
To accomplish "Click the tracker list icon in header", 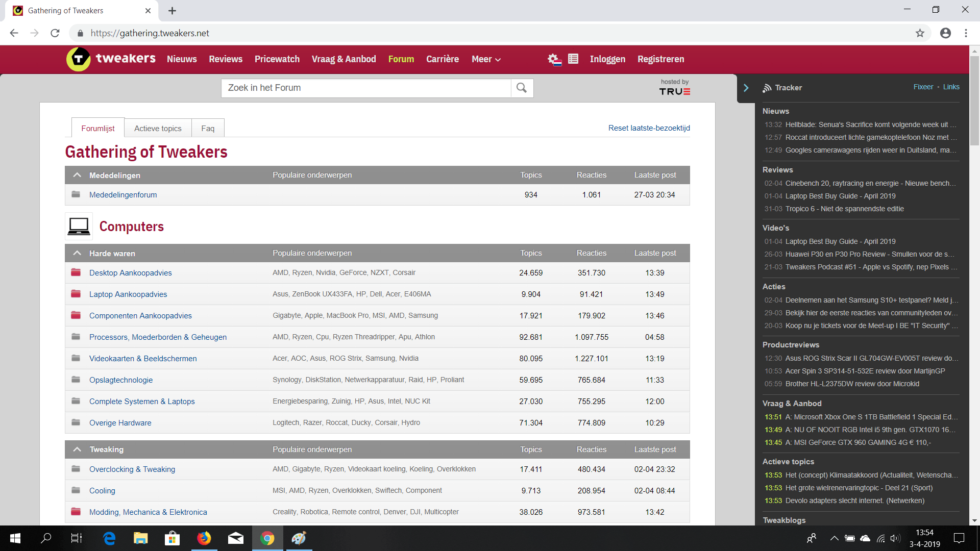I will [573, 59].
